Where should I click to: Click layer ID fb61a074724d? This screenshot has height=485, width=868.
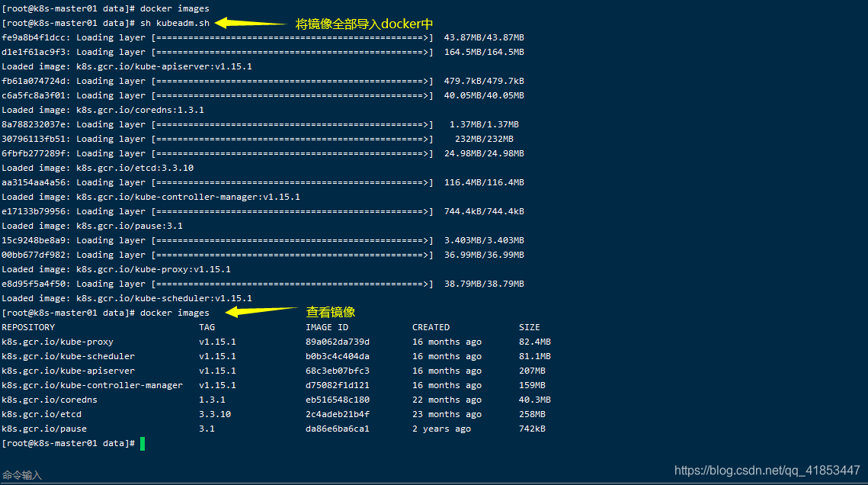pos(34,81)
